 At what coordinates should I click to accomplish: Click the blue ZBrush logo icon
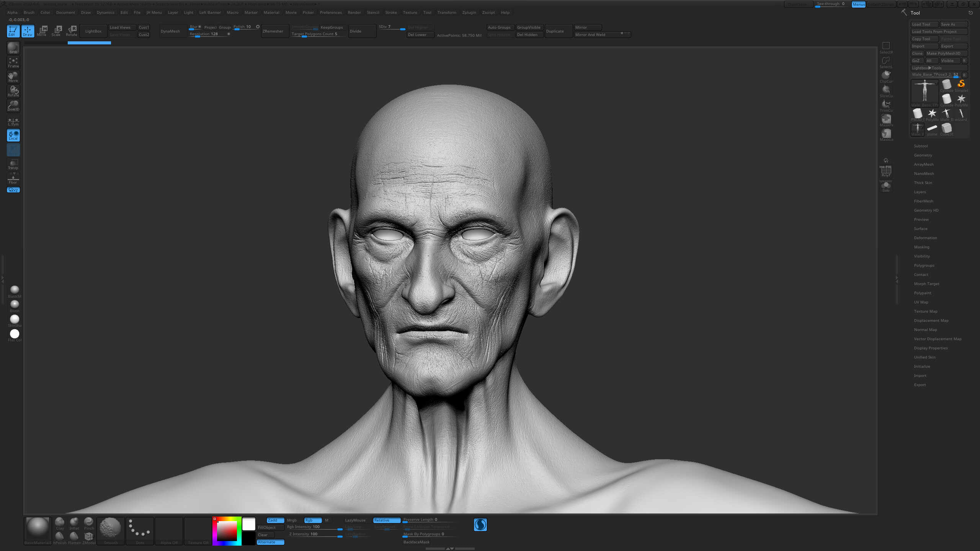pos(480,525)
